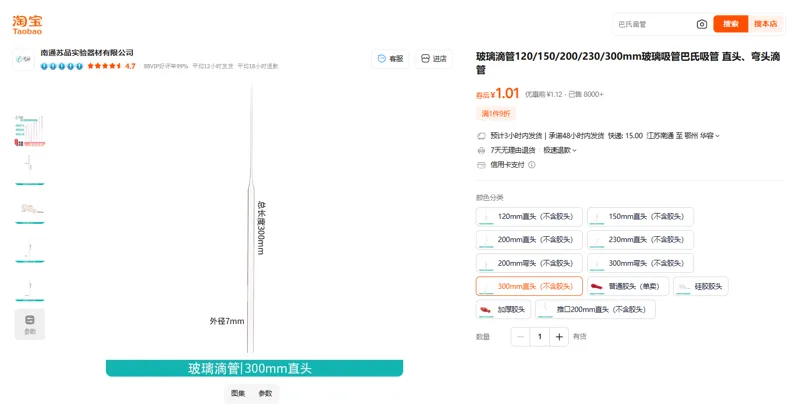The image size is (800, 418).
Task: Open the shop avatar logo icon
Action: pos(23,59)
